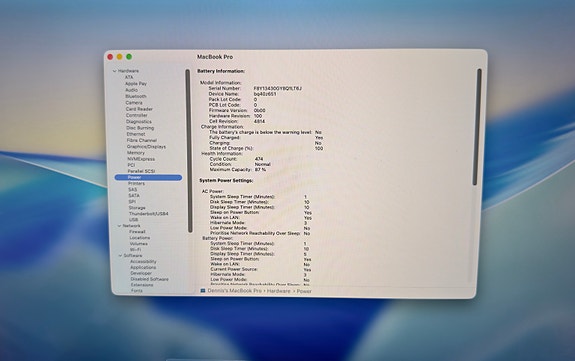Click the State of Charge value 100
Image resolution: width=575 pixels, height=361 pixels.
tap(319, 148)
